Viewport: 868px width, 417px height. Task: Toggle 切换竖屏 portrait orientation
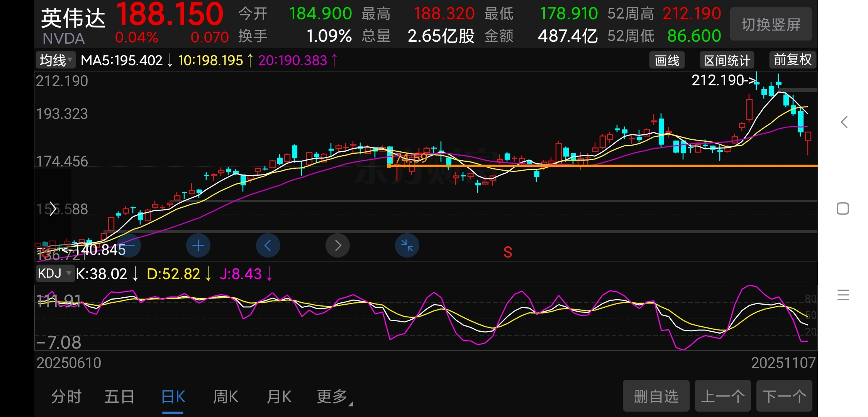coord(771,25)
